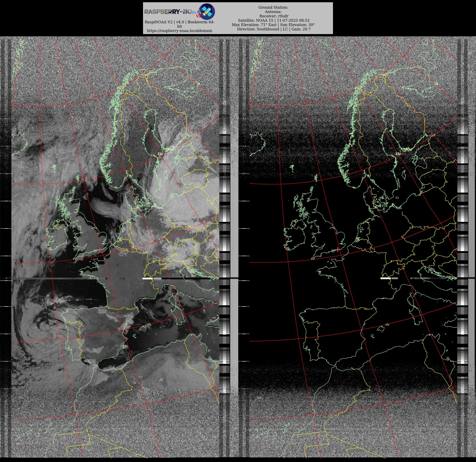Click the 'Direction: Southbound | LC | Gain: 29.7' line
This screenshot has width=476, height=462.
pyautogui.click(x=274, y=29)
